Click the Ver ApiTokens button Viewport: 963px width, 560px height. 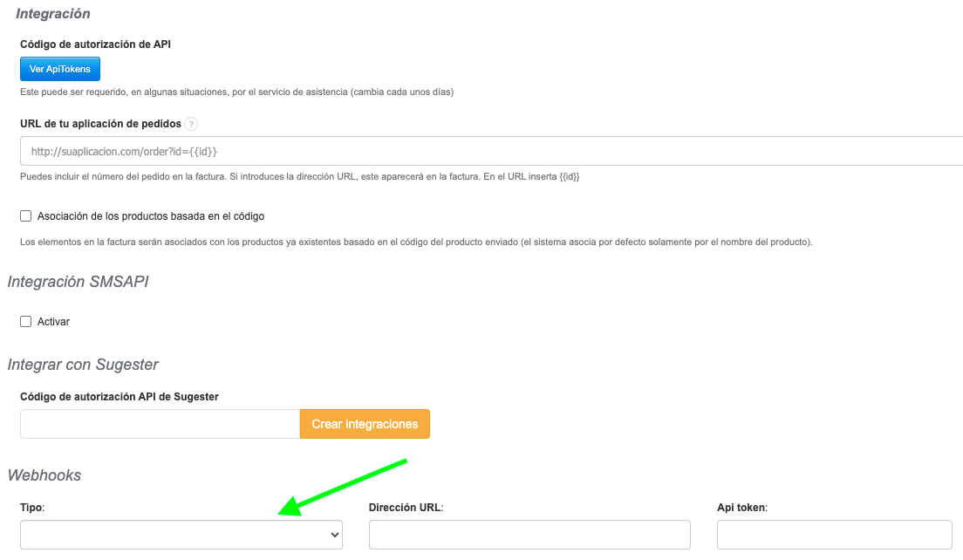[x=60, y=69]
